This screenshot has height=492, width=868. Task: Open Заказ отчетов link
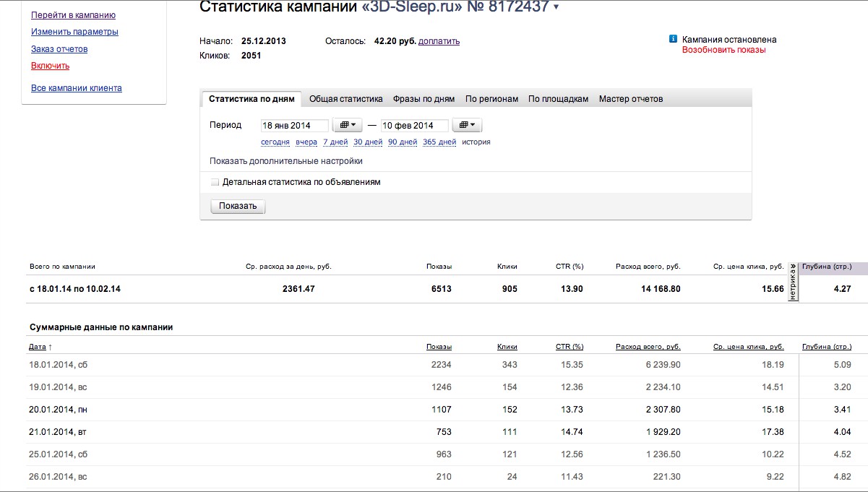click(59, 49)
